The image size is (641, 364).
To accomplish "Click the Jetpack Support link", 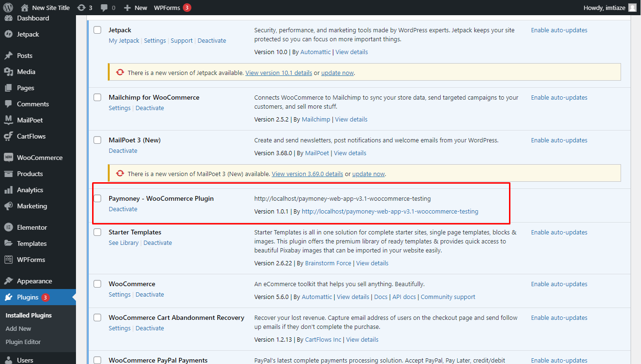I will (x=181, y=40).
